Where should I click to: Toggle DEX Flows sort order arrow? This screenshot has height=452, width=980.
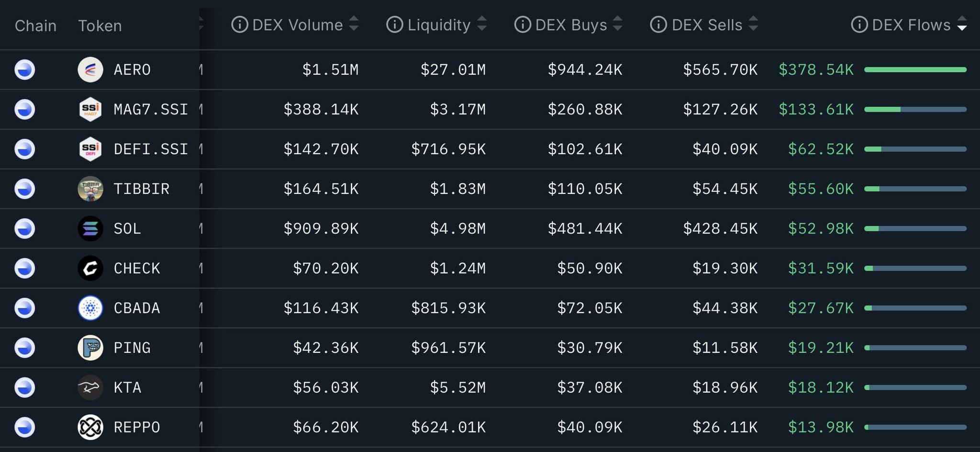(x=962, y=23)
